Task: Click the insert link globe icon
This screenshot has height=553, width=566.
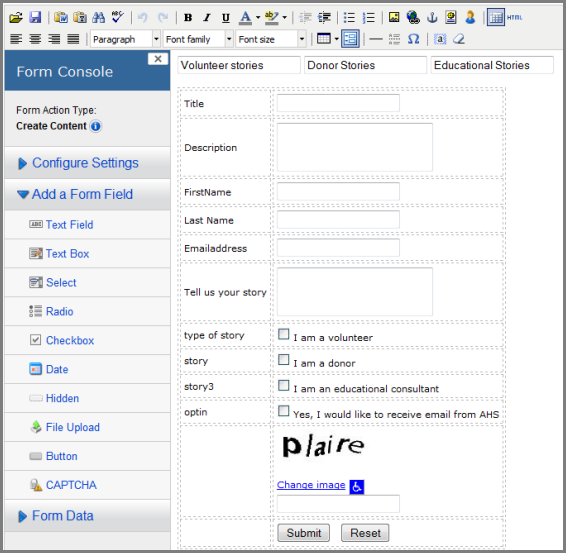Action: pos(413,17)
